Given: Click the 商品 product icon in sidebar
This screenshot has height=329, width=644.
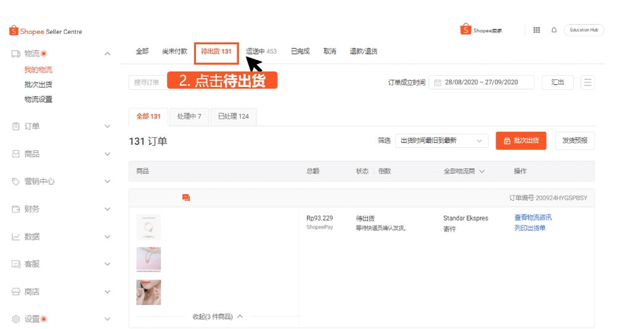Looking at the screenshot, I should pos(15,154).
